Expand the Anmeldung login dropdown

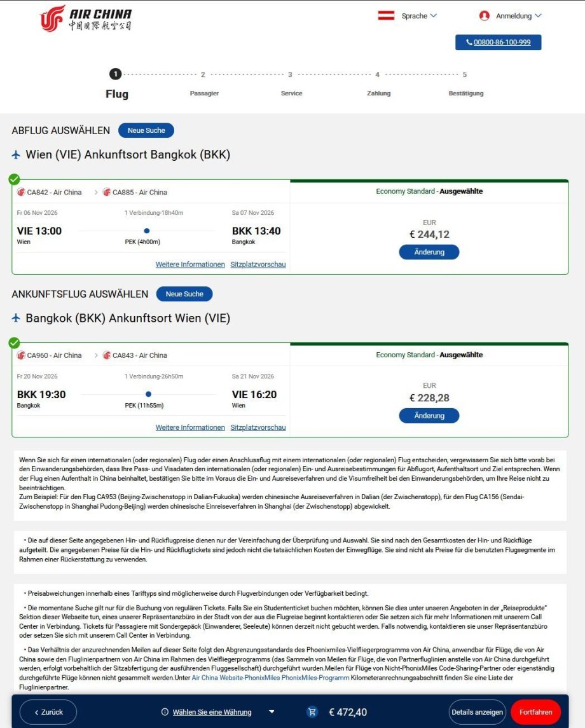pyautogui.click(x=518, y=16)
